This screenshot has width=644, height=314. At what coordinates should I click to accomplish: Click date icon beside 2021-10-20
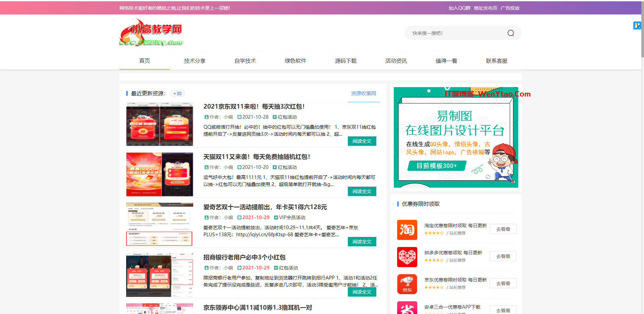coord(239,167)
